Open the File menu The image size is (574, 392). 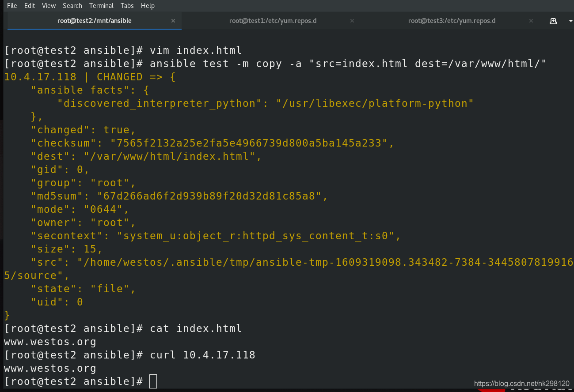tap(12, 6)
